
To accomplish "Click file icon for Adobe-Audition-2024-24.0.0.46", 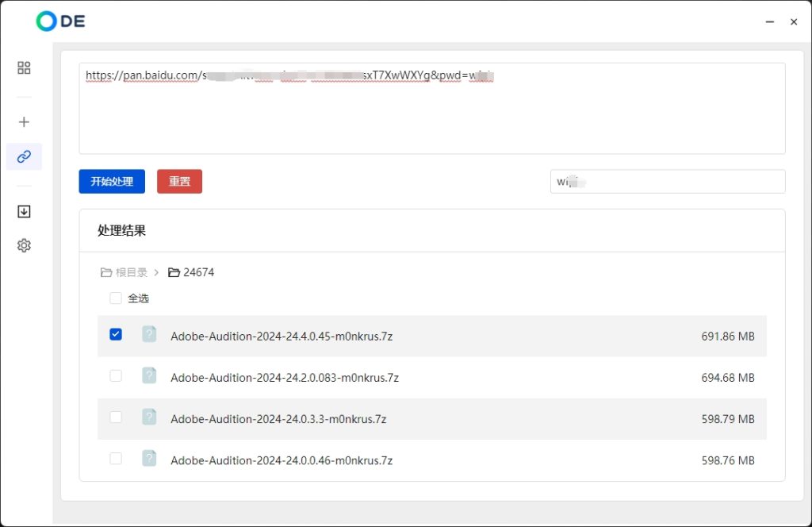I will (149, 459).
